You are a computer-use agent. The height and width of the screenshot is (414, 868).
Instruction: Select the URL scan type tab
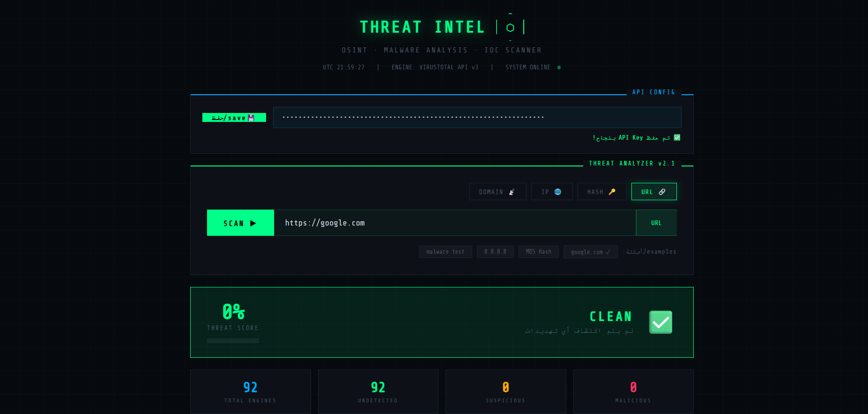click(654, 192)
